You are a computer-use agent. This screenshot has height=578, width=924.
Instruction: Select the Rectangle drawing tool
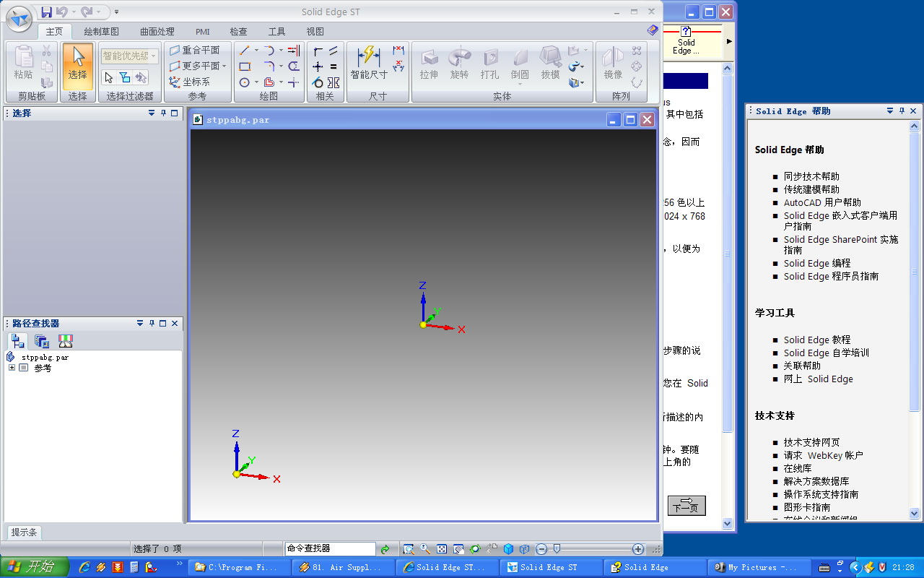[245, 66]
